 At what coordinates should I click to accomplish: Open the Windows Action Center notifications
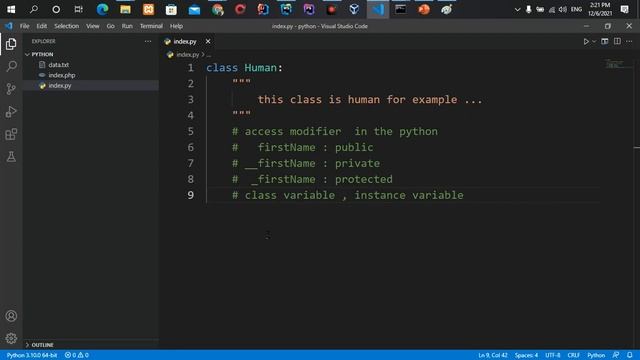pos(624,9)
